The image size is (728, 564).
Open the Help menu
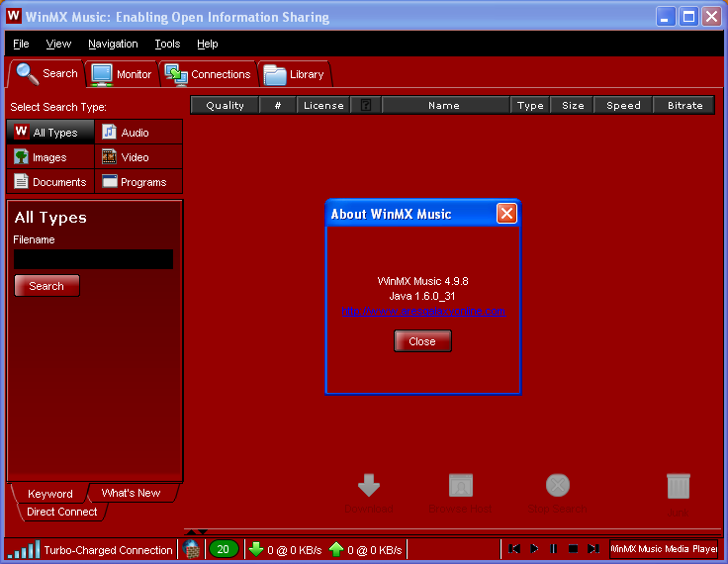pyautogui.click(x=207, y=44)
